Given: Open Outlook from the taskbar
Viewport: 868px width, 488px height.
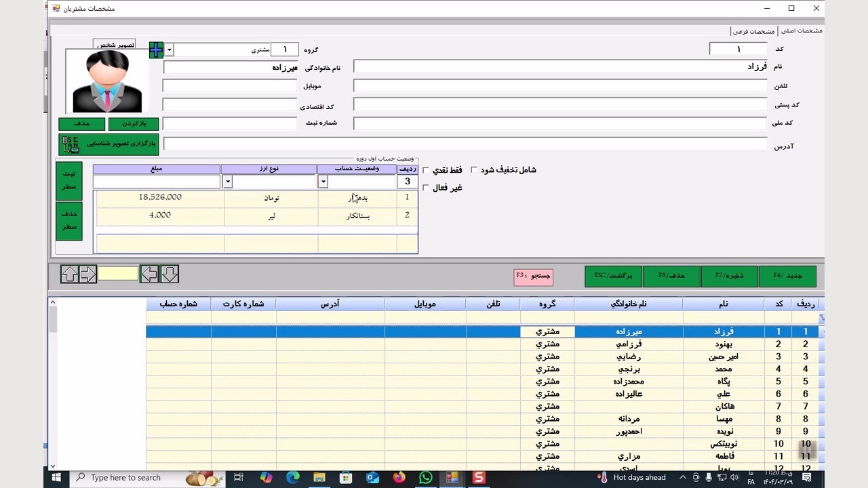Looking at the screenshot, I should tap(372, 478).
